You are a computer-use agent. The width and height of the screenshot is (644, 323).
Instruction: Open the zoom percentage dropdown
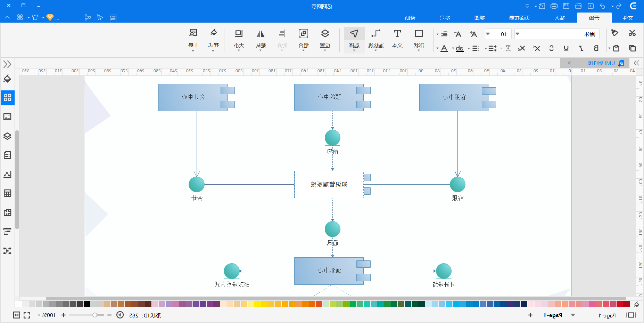(x=39, y=315)
